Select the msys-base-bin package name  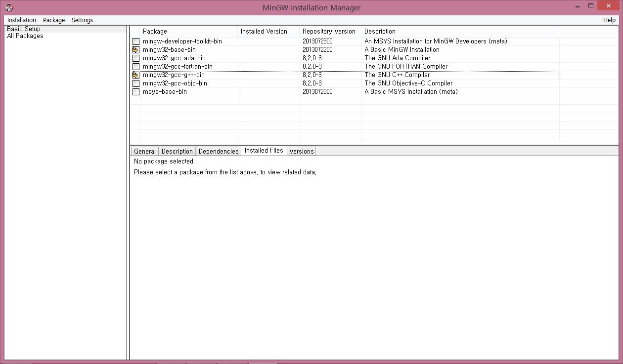(165, 92)
